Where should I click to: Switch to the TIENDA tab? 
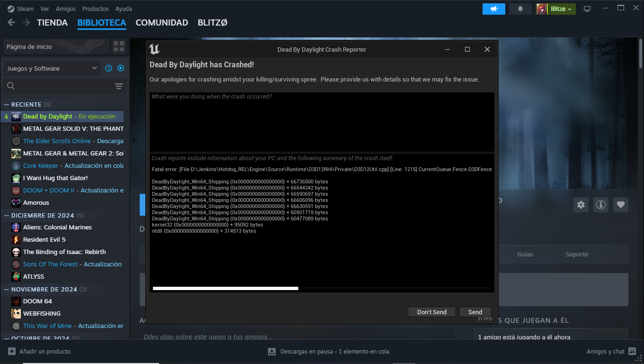pyautogui.click(x=52, y=22)
